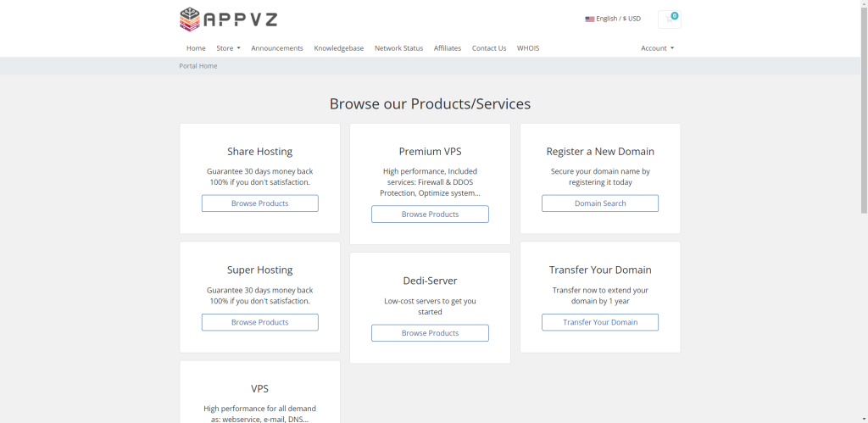Image resolution: width=868 pixels, height=423 pixels.
Task: Browse Products under Super Hosting
Action: click(259, 322)
